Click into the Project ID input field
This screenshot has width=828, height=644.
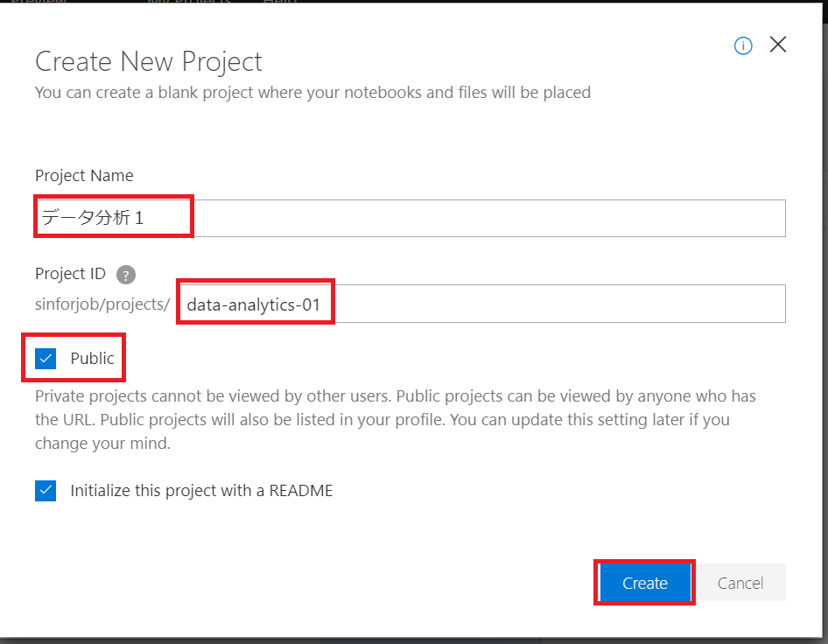pos(481,304)
